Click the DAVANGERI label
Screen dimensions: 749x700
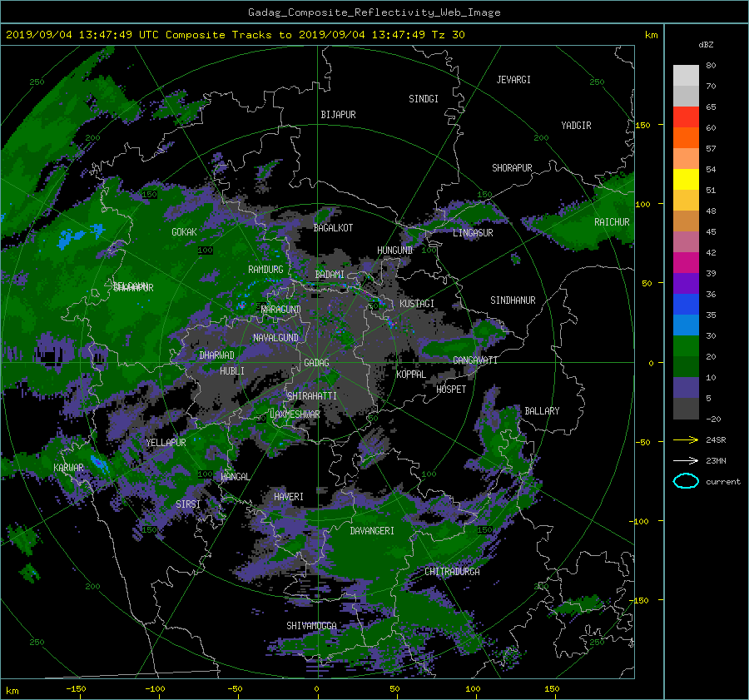(372, 531)
